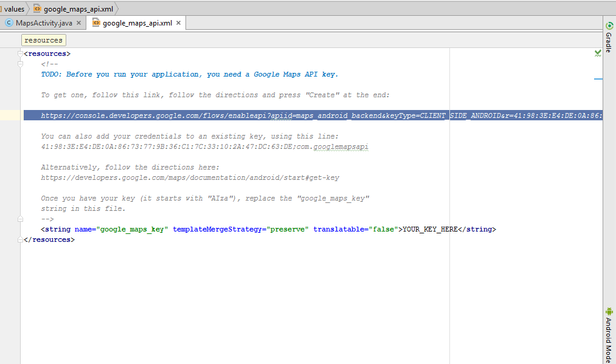Jump to the blue TODO marker in the error stripe
616x364 pixels.
click(598, 79)
